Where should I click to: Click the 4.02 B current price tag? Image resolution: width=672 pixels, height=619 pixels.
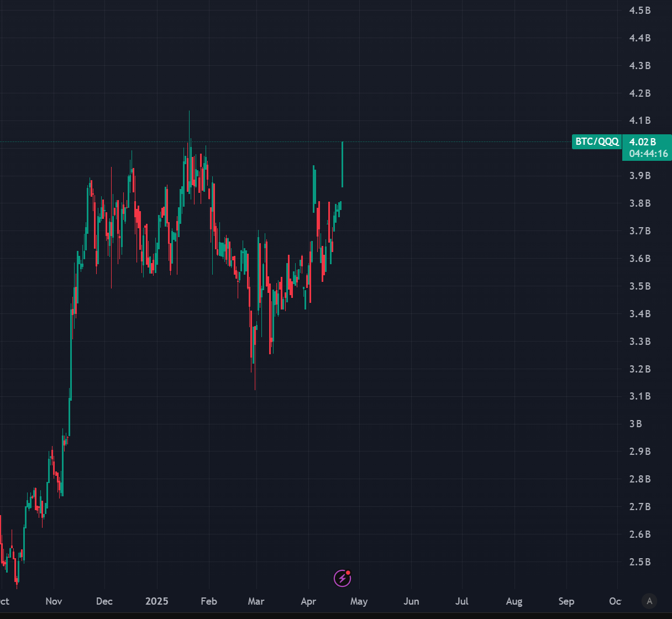click(x=642, y=142)
